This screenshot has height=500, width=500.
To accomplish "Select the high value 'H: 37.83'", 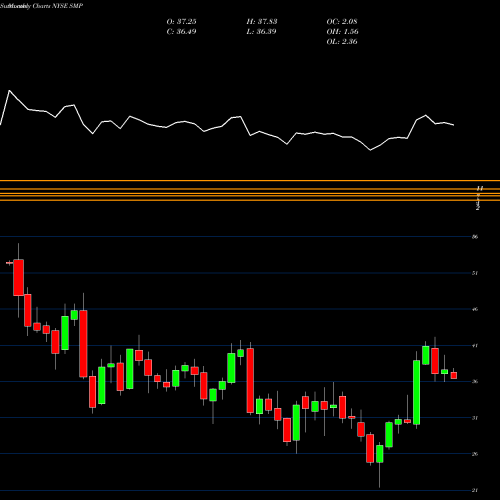I will click(262, 22).
